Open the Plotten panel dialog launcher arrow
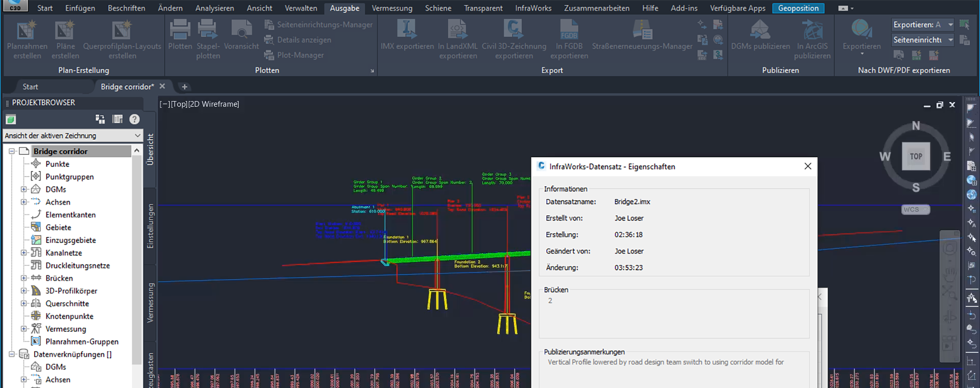Image resolution: width=980 pixels, height=388 pixels. coord(372,71)
